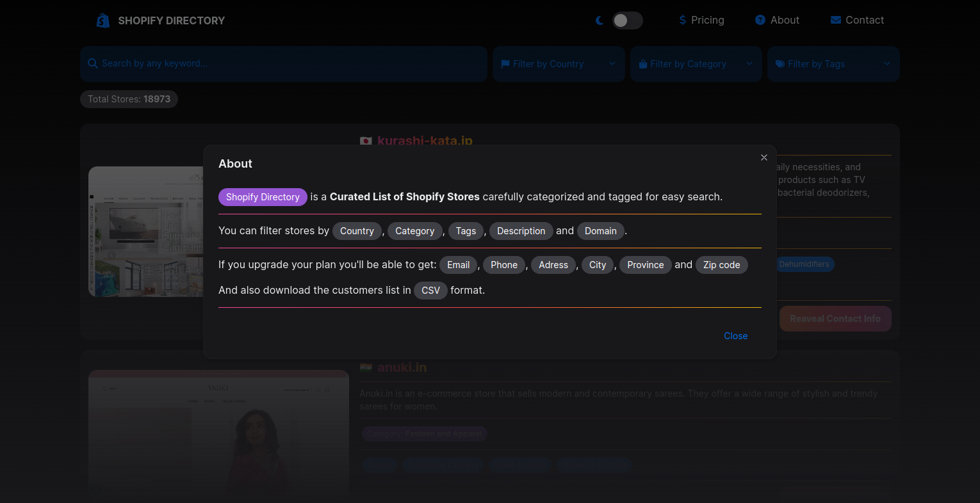Click the Country filter chip
The image size is (980, 503).
pos(357,231)
